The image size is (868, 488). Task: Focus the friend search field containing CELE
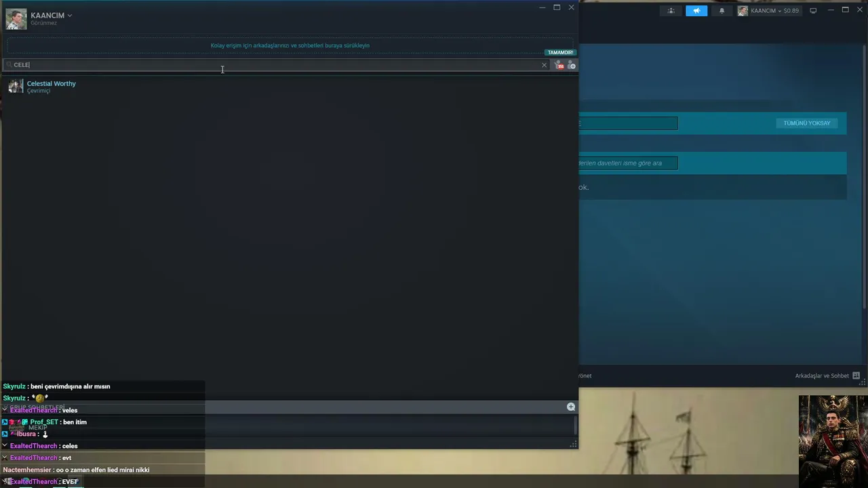pos(277,65)
